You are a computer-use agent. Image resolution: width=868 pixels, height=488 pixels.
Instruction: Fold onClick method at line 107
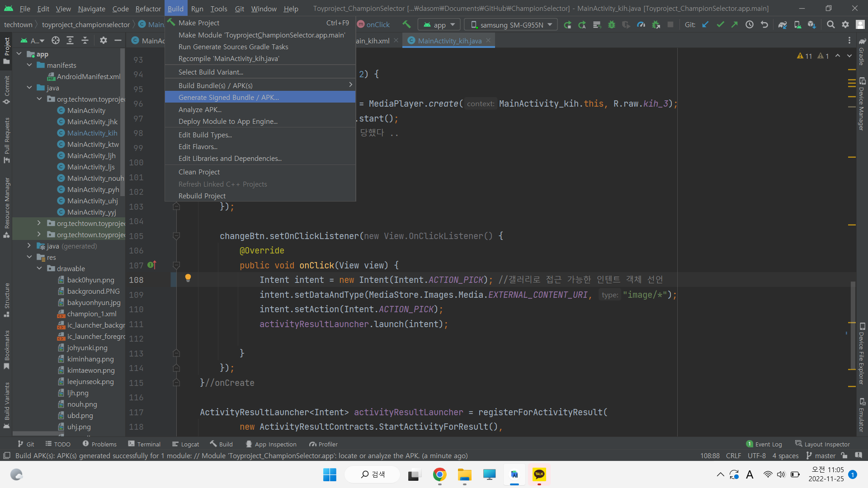coord(176,265)
